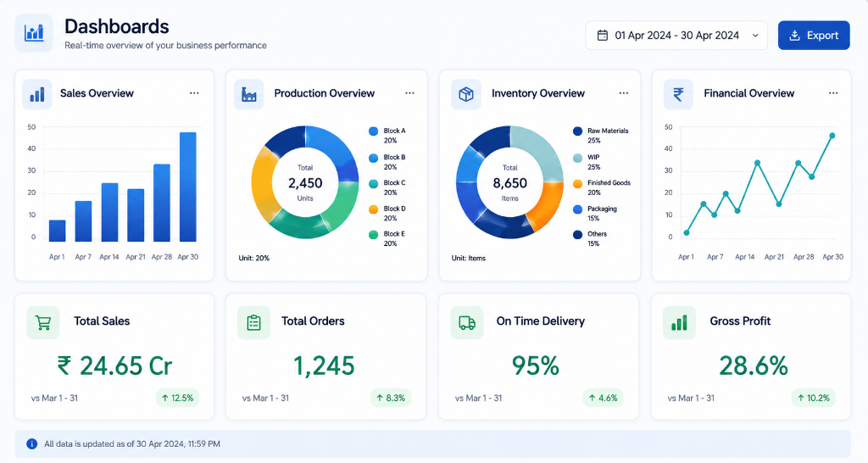Click 'vs Mar 1 - 31' under Gross Profit
Image resolution: width=868 pixels, height=463 pixels.
coord(692,398)
